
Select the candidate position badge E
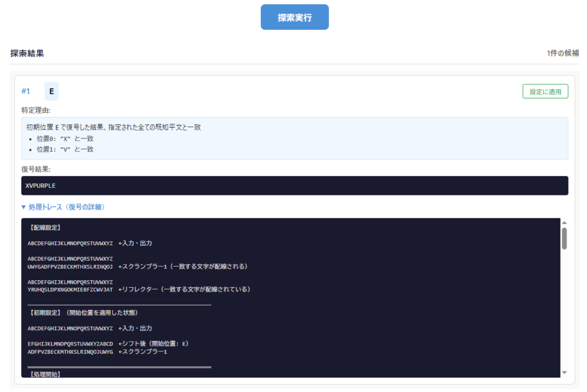52,91
